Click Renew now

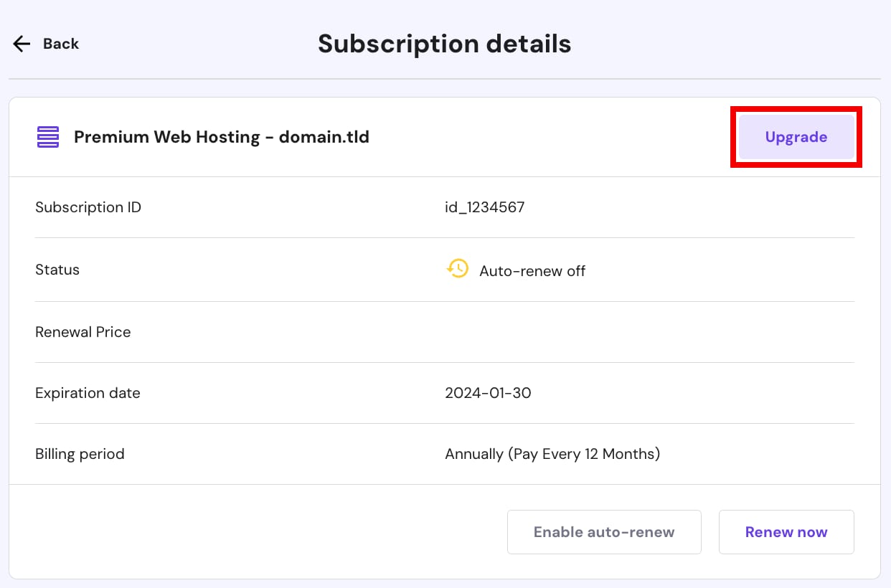pos(786,532)
